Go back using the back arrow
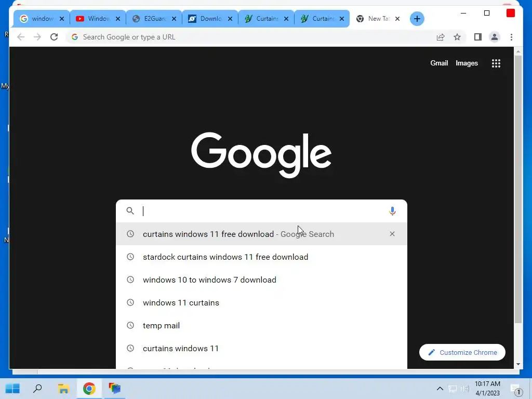Screen dimensions: 532x399 [x=21, y=37]
